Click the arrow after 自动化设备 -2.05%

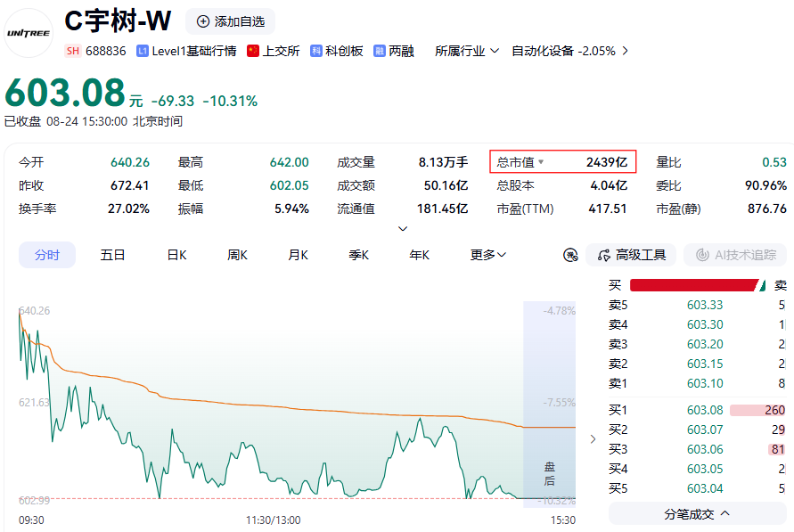tap(626, 51)
